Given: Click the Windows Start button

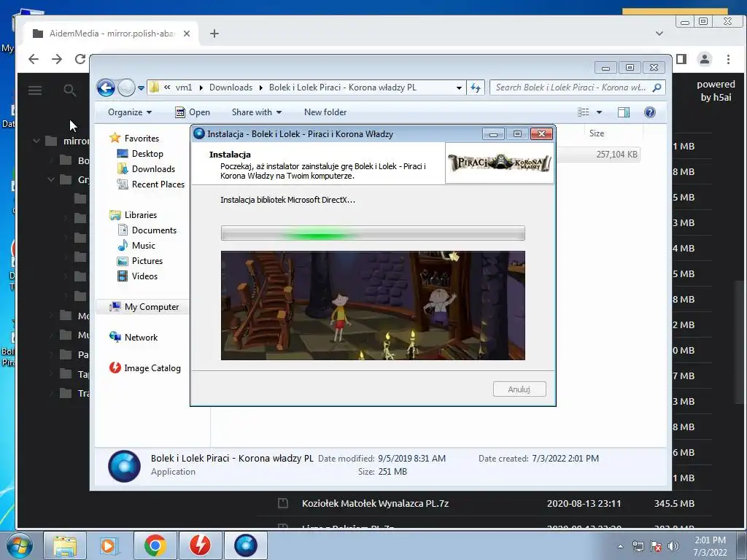Looking at the screenshot, I should (20, 545).
